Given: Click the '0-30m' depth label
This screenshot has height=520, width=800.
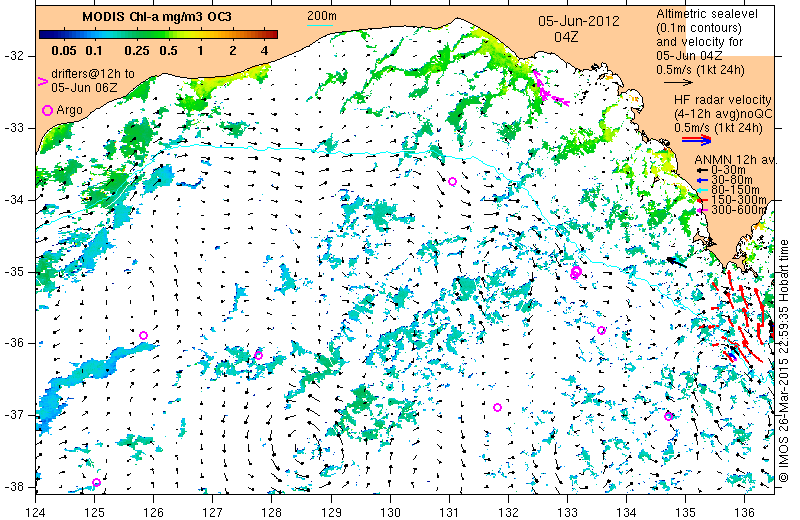Looking at the screenshot, I should (728, 170).
